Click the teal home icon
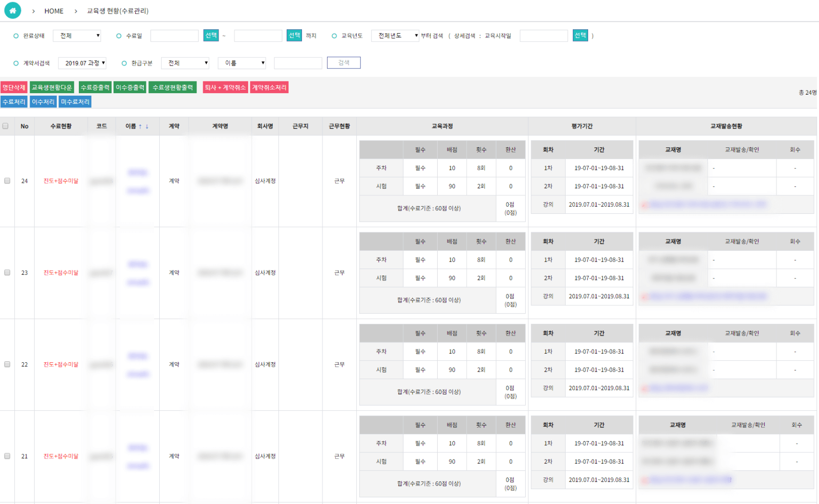Image resolution: width=819 pixels, height=504 pixels. 13,10
